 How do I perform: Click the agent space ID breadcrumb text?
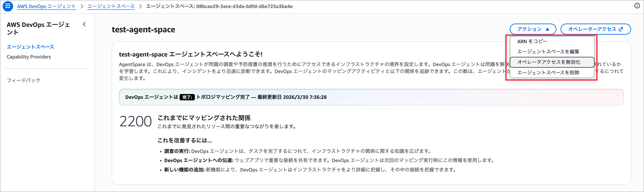(x=219, y=6)
